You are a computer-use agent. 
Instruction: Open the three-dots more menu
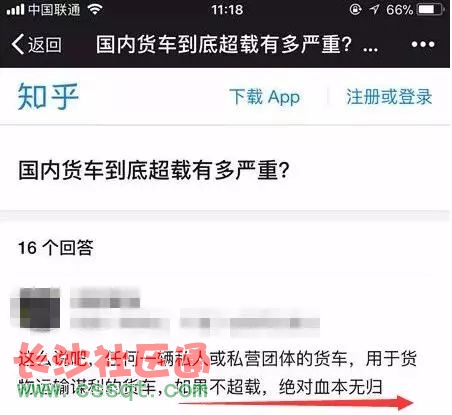(423, 44)
